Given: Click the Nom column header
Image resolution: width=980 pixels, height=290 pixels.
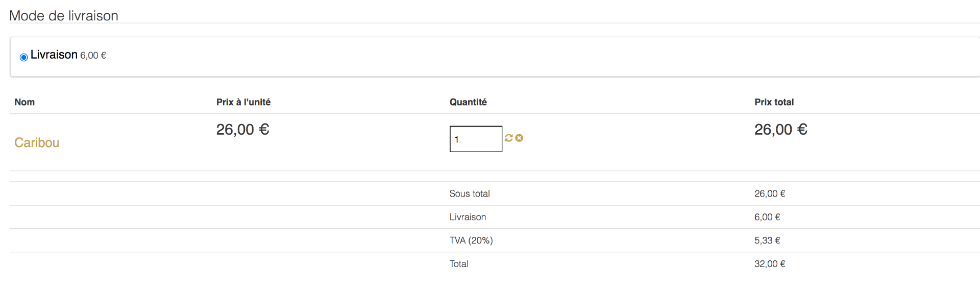Looking at the screenshot, I should click(x=24, y=102).
